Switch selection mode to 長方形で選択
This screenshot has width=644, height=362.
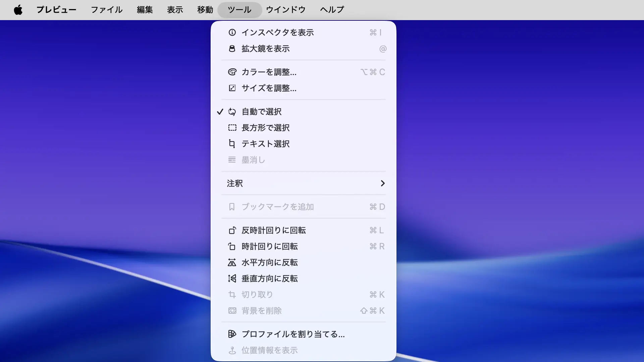coord(266,128)
